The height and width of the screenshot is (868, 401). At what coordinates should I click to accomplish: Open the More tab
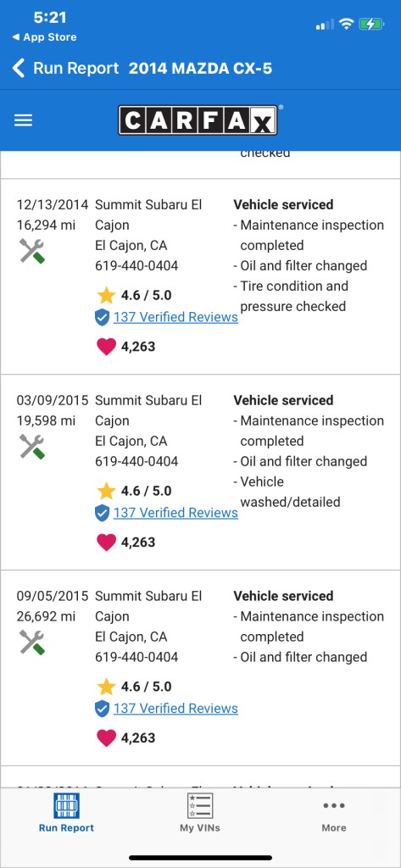point(334,813)
